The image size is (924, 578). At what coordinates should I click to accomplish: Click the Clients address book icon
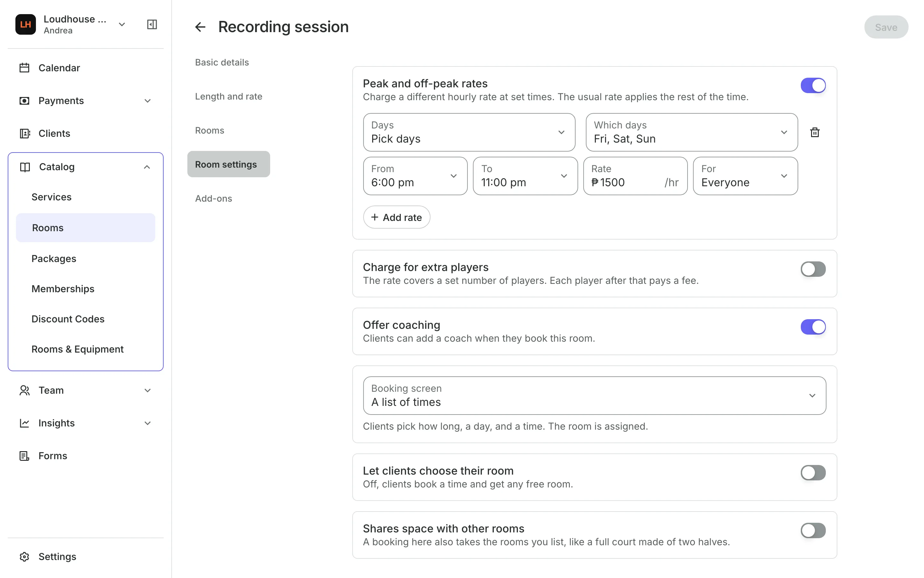(x=24, y=133)
